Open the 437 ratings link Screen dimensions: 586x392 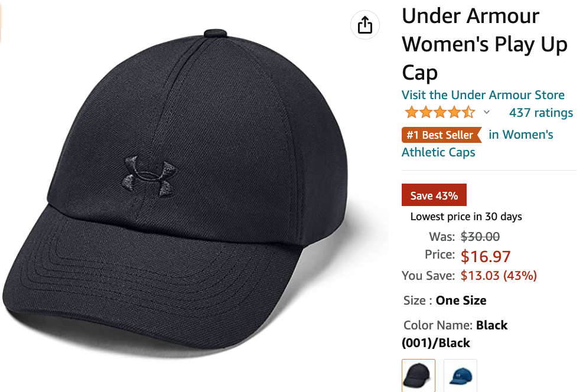[541, 112]
